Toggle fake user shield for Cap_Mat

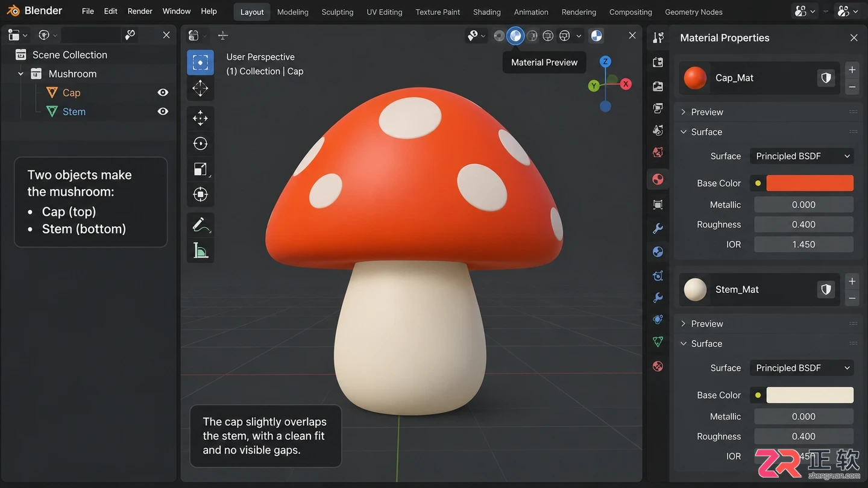(826, 78)
